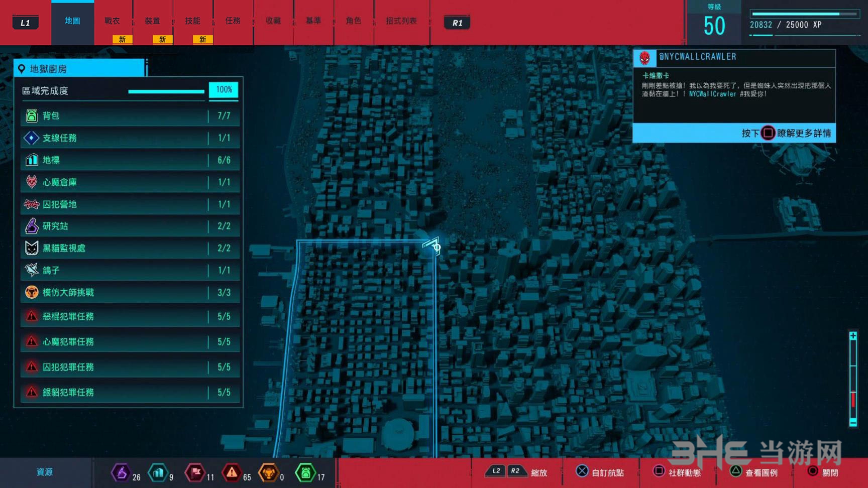Click the zoom slider minus end
Image resolution: width=868 pixels, height=488 pixels.
pos(853,423)
